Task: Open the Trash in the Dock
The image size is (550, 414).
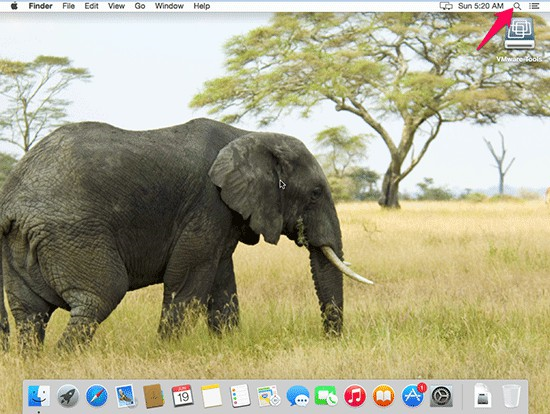Action: [x=511, y=396]
